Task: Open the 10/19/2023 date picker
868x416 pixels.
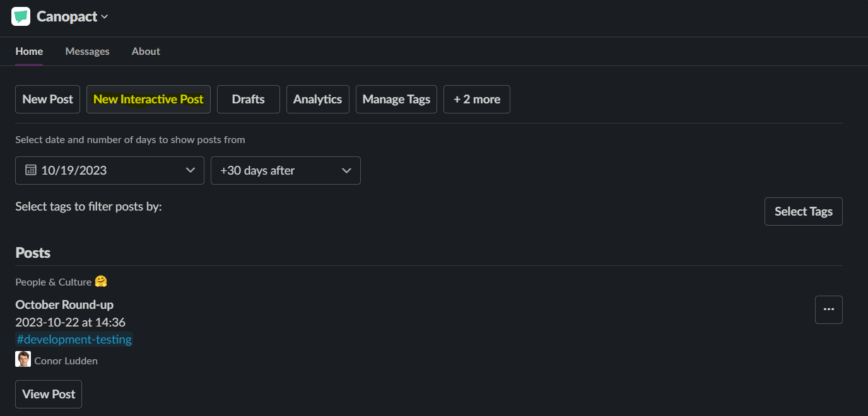Action: [x=110, y=170]
